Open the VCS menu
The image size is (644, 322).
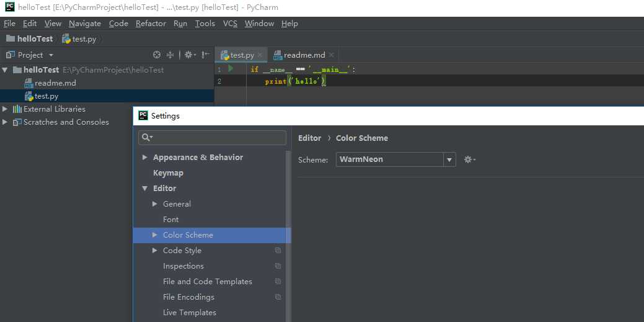pyautogui.click(x=230, y=24)
